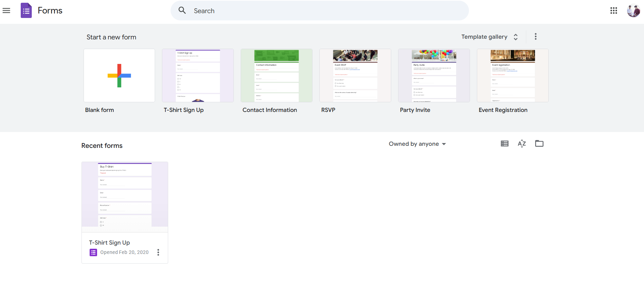Click the Blank form label
This screenshot has height=294, width=644.
pyautogui.click(x=99, y=110)
